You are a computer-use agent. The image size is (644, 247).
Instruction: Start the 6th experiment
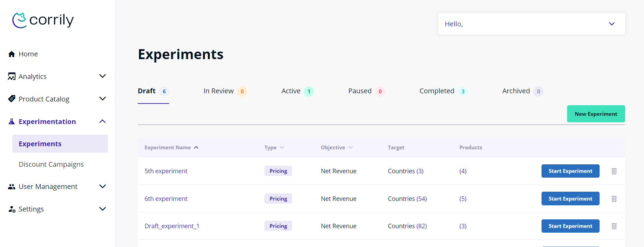pos(570,198)
